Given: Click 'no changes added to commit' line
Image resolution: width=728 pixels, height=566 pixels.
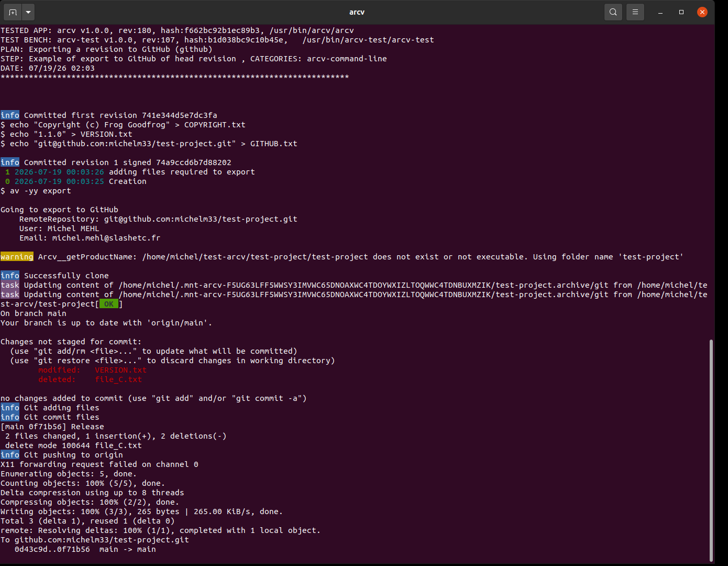Looking at the screenshot, I should point(153,398).
